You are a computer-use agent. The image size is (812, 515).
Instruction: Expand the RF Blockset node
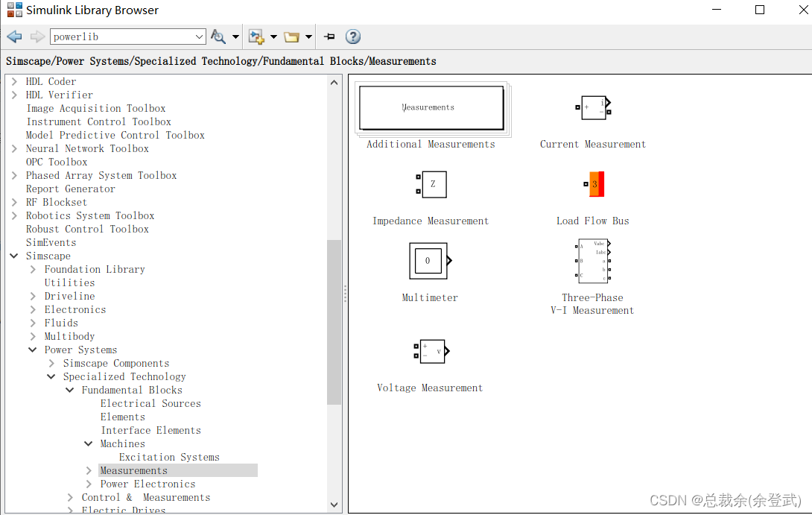point(14,202)
